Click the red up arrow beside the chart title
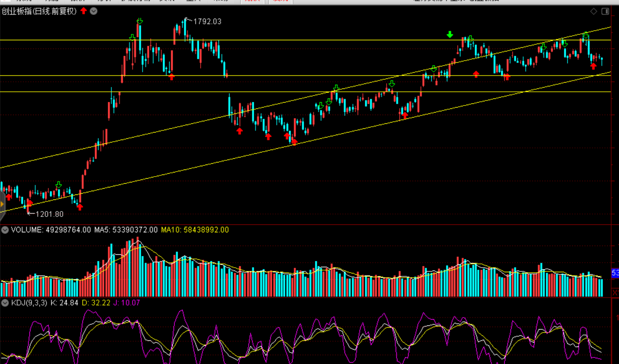The image size is (619, 364). [x=84, y=11]
